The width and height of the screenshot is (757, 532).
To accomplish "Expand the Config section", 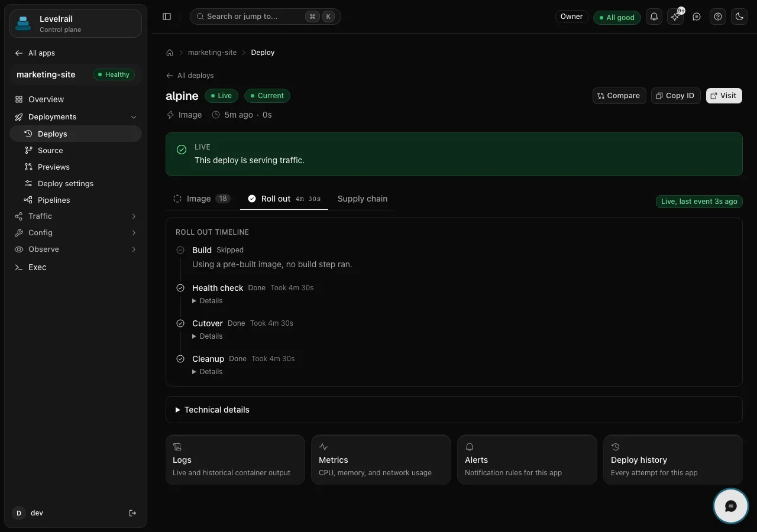I will click(x=76, y=233).
